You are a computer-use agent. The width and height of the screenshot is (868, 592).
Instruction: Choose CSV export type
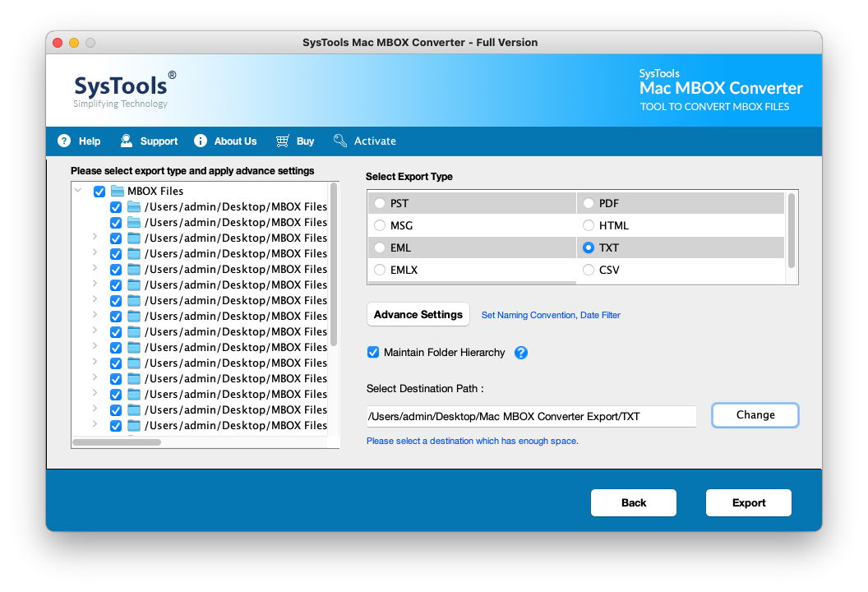tap(589, 270)
